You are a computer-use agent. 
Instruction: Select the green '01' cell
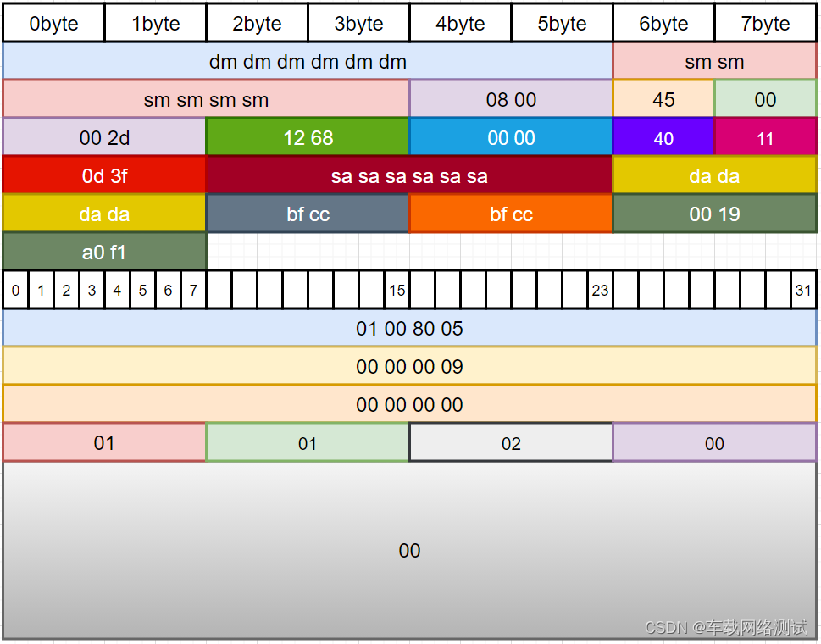(x=308, y=442)
